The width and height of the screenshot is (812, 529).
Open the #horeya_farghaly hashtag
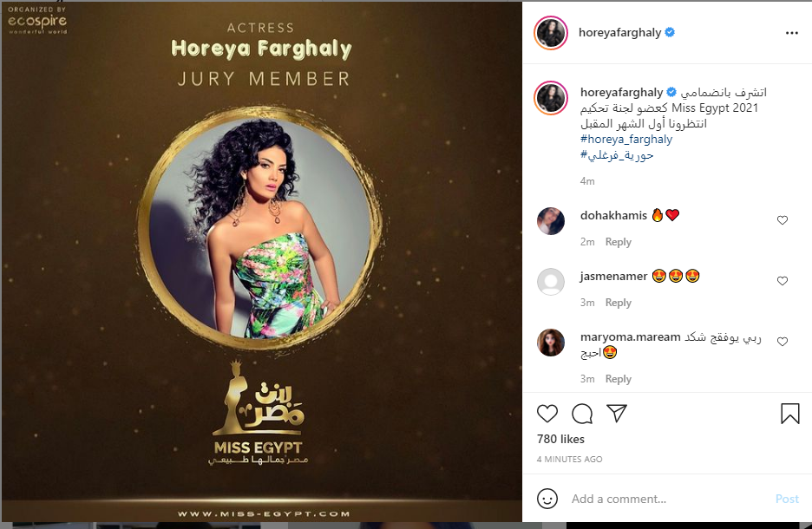(x=626, y=140)
